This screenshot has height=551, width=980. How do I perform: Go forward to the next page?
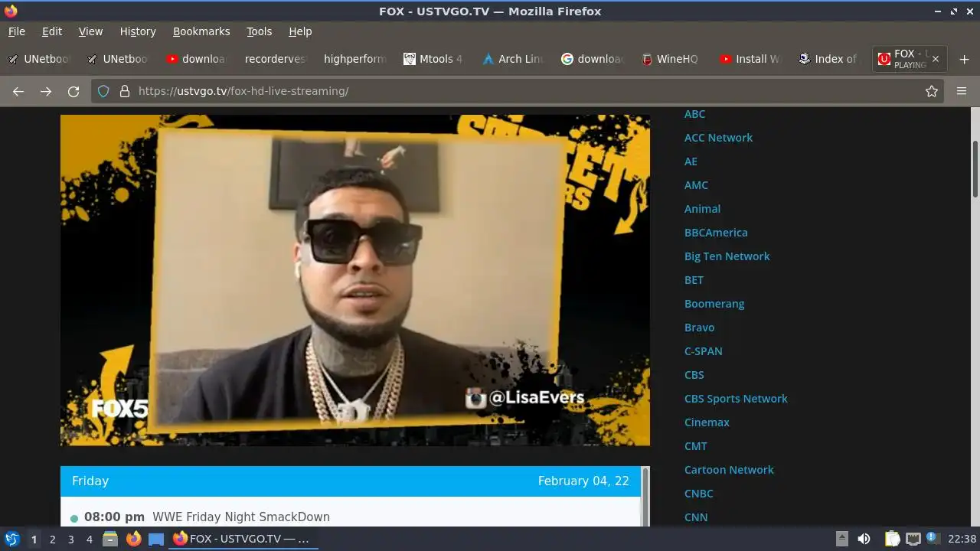[x=46, y=91]
